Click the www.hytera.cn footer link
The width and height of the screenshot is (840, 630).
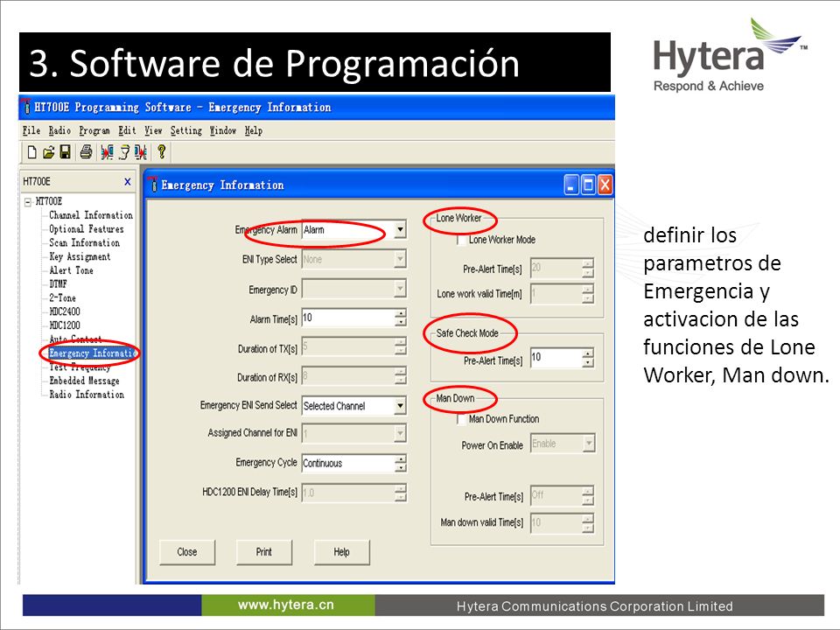(x=285, y=605)
